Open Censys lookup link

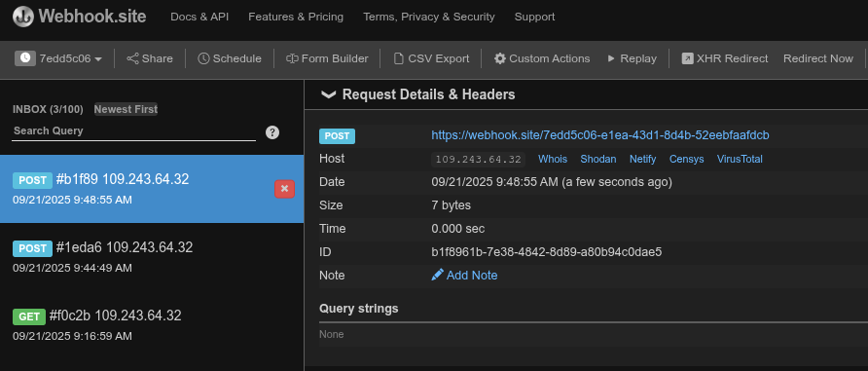point(686,159)
